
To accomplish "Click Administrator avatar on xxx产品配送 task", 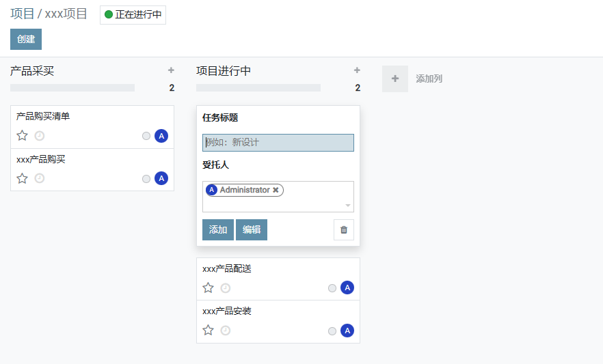I will 347,288.
